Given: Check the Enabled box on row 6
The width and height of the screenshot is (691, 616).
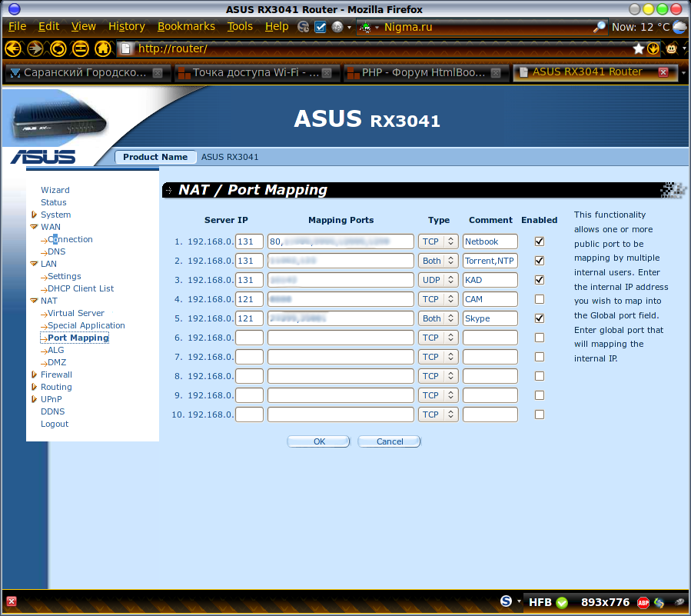Looking at the screenshot, I should pos(540,338).
